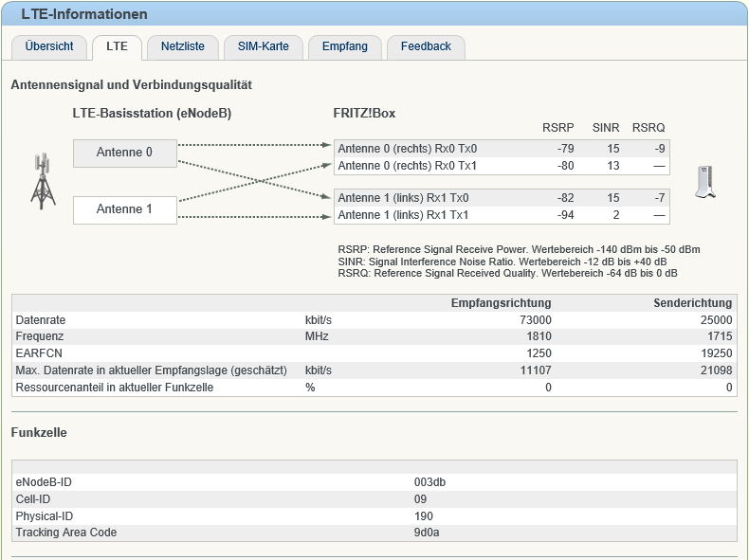749x560 pixels.
Task: Click the RSRP value -94
Action: click(x=566, y=215)
